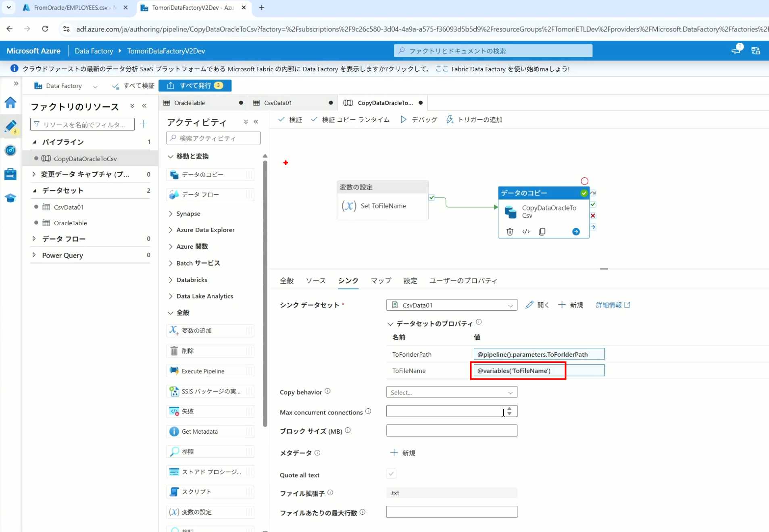Click the ToFileName value input field
This screenshot has height=532, width=769.
[x=539, y=371]
